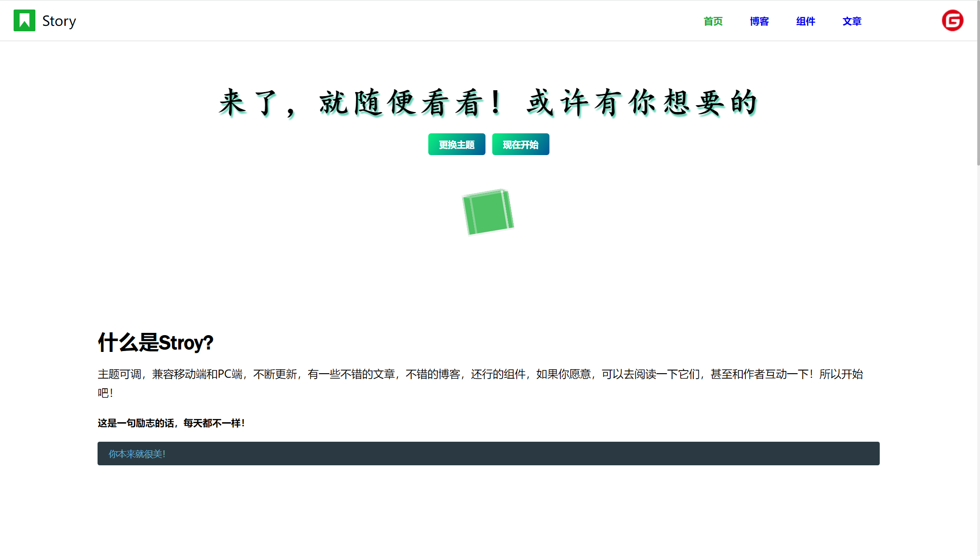Open the 博客 navigation item

coord(759,21)
